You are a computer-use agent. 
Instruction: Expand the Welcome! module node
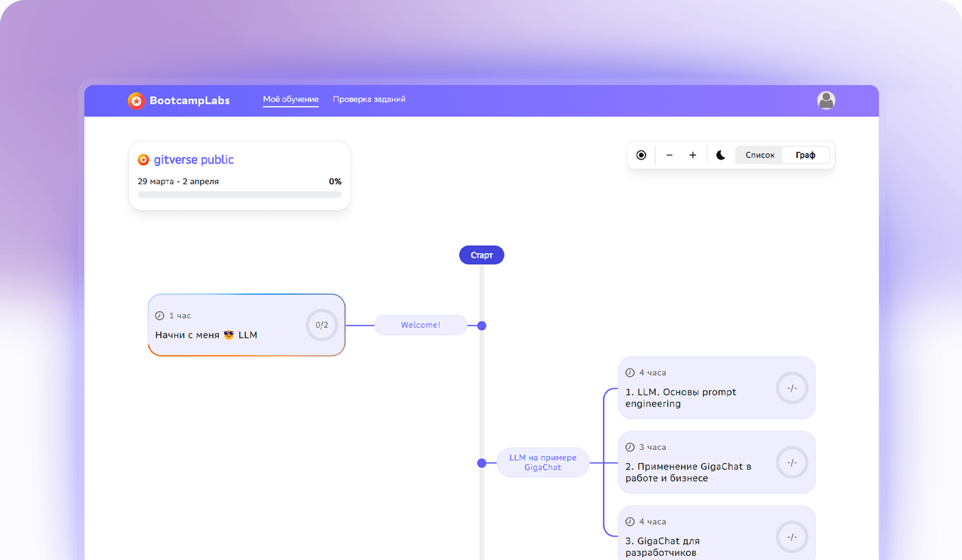point(420,324)
